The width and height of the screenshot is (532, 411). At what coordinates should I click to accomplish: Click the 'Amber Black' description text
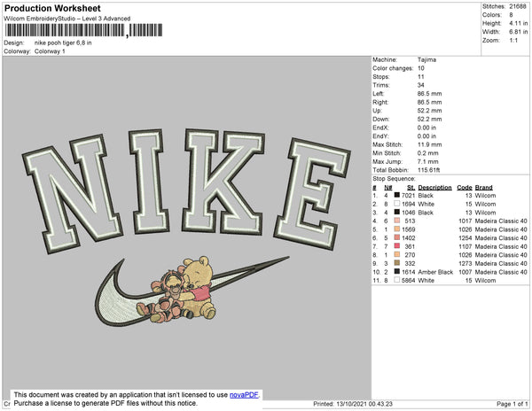click(435, 272)
